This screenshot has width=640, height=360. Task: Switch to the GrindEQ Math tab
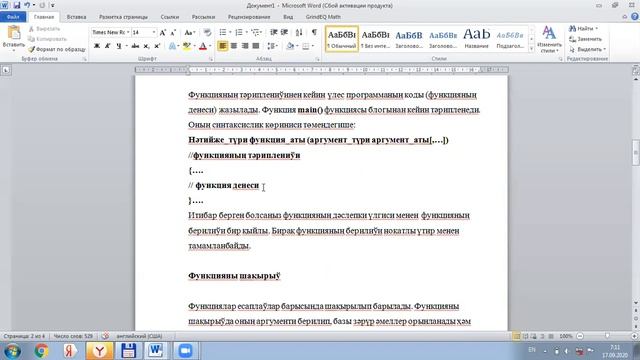[x=323, y=17]
